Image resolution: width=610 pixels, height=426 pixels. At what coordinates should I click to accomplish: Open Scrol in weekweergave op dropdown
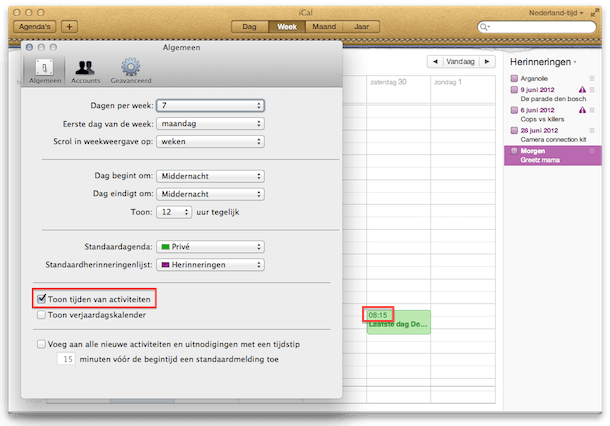point(210,142)
